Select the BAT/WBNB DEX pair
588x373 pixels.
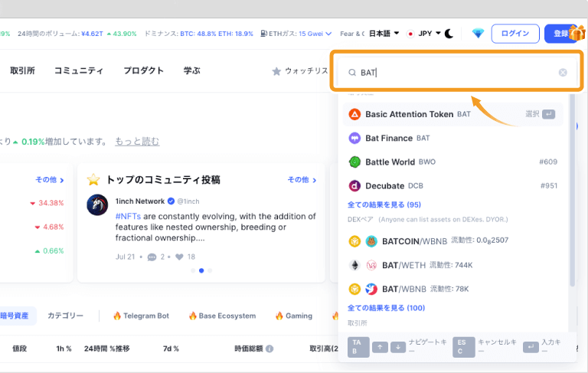pos(453,289)
